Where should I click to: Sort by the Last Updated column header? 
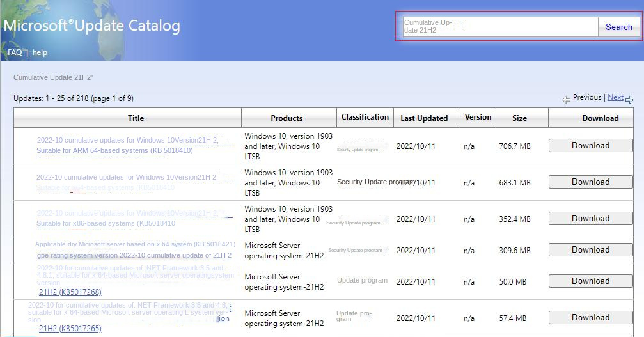point(424,118)
